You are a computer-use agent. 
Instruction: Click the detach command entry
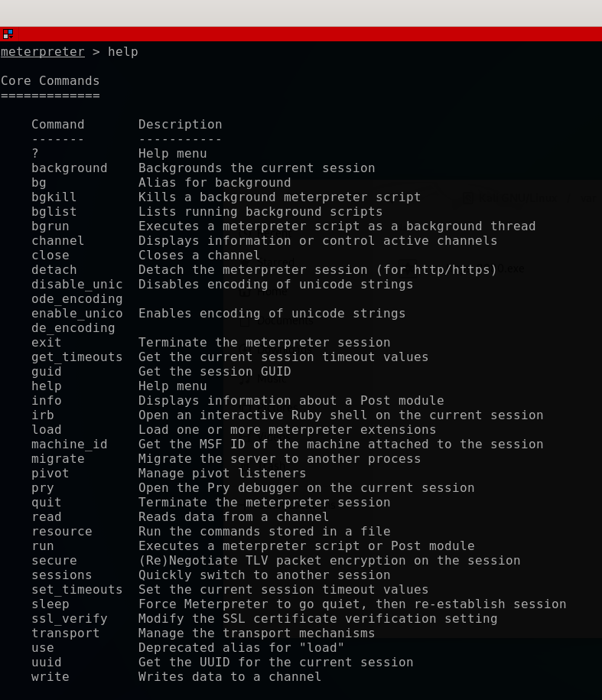[x=54, y=269]
